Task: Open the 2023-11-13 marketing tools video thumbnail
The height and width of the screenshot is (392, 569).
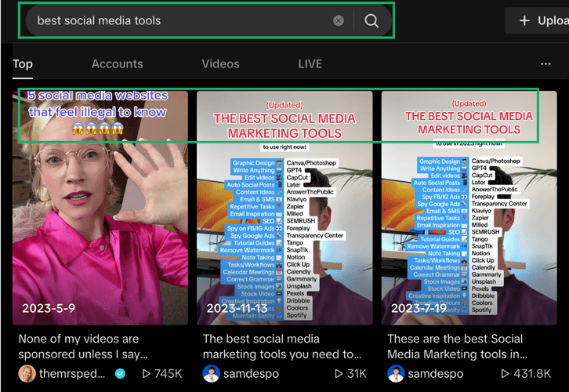Action: [284, 208]
